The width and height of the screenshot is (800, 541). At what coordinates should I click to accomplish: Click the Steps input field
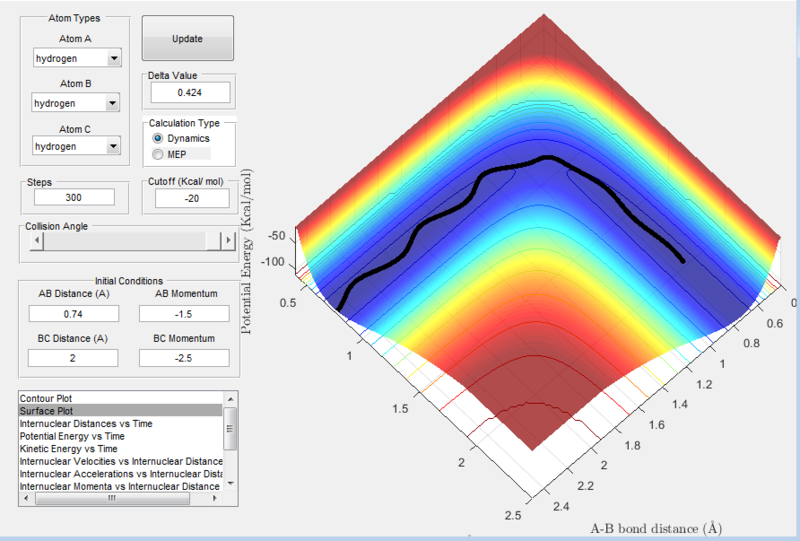tap(74, 197)
